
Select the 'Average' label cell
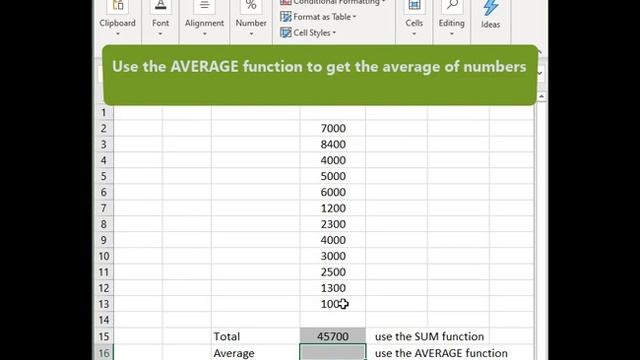point(256,353)
